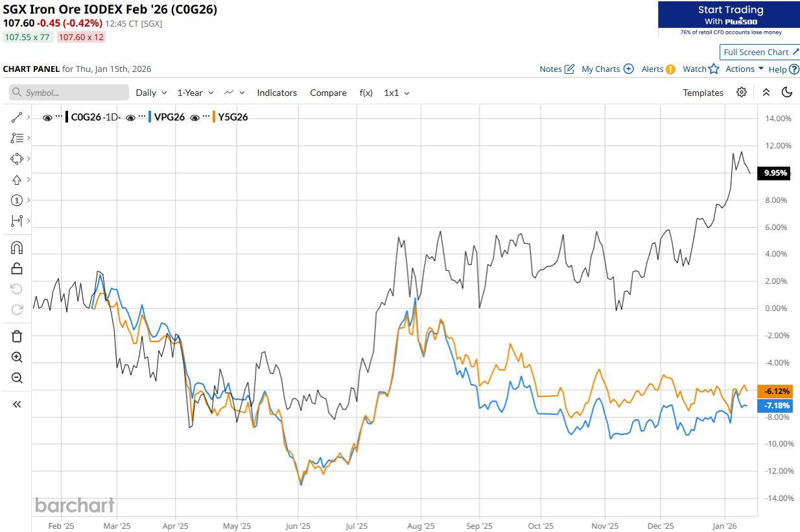Zoom in with the magnifier plus icon
Screen dimensions: 800x532
tap(17, 357)
